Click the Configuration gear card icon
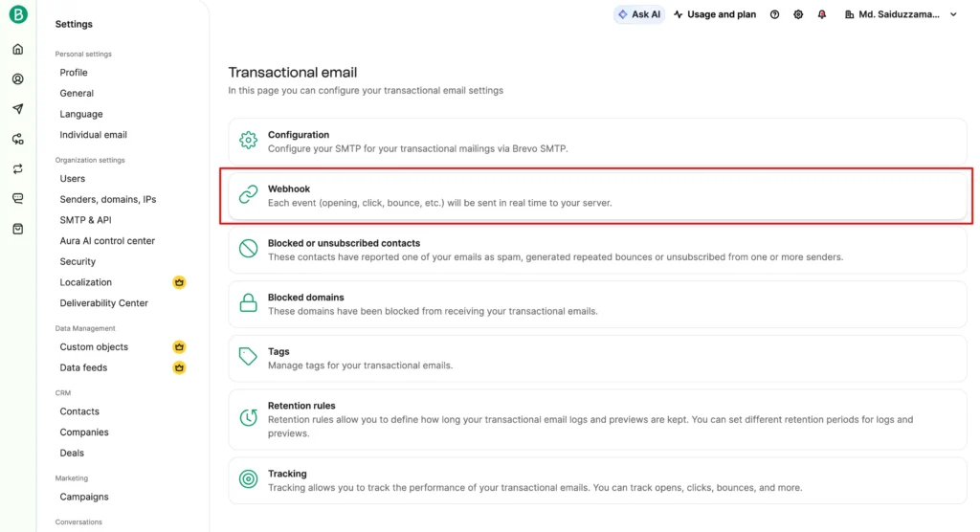Image resolution: width=980 pixels, height=532 pixels. coord(248,140)
